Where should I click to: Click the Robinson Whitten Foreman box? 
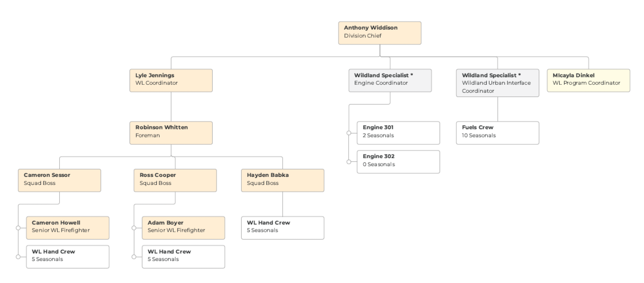tap(171, 133)
